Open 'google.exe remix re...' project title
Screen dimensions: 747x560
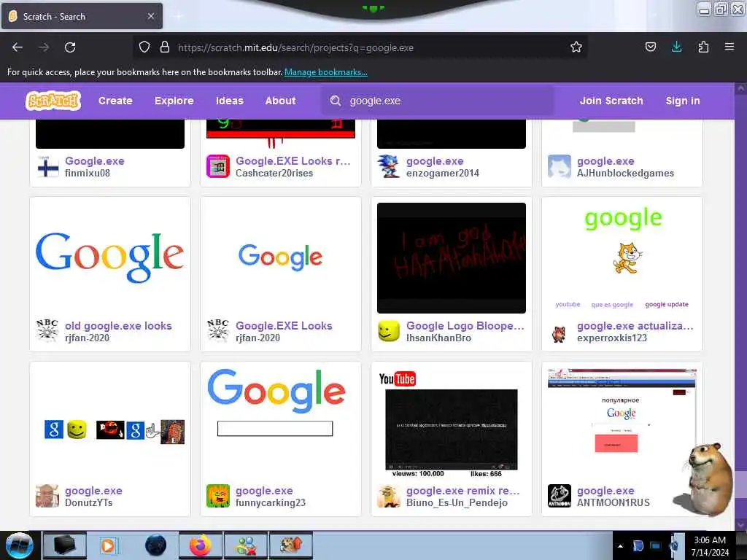463,491
